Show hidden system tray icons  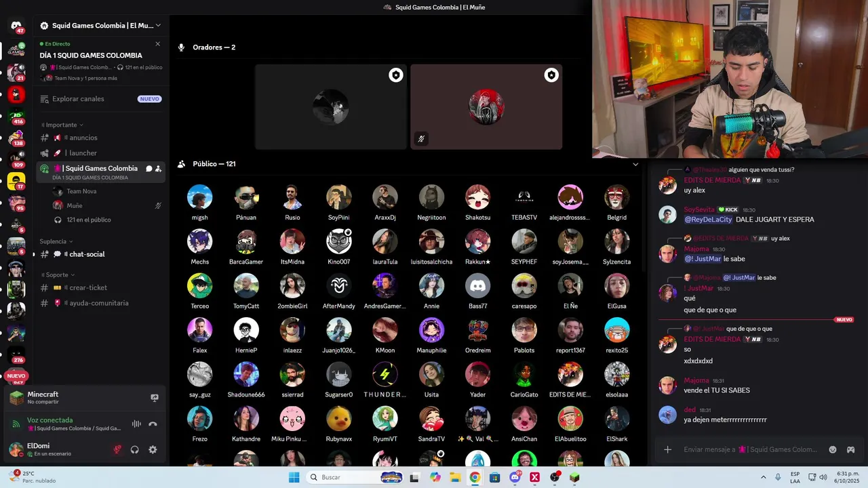click(x=764, y=477)
